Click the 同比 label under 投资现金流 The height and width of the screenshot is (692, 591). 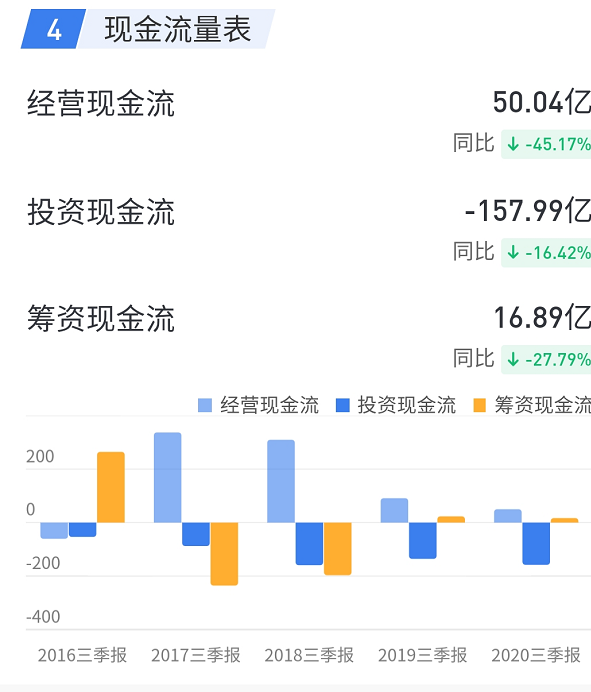pyautogui.click(x=474, y=252)
